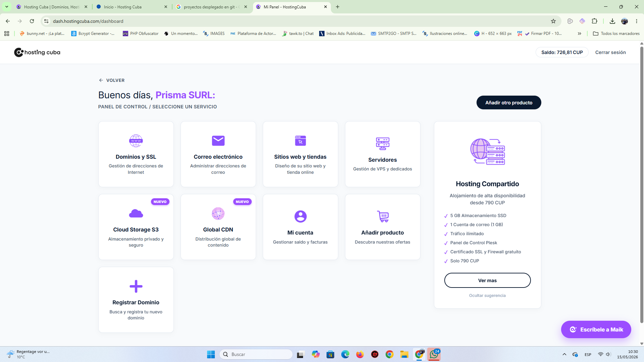Reload the dashboard page
This screenshot has width=644, height=362.
point(32,21)
